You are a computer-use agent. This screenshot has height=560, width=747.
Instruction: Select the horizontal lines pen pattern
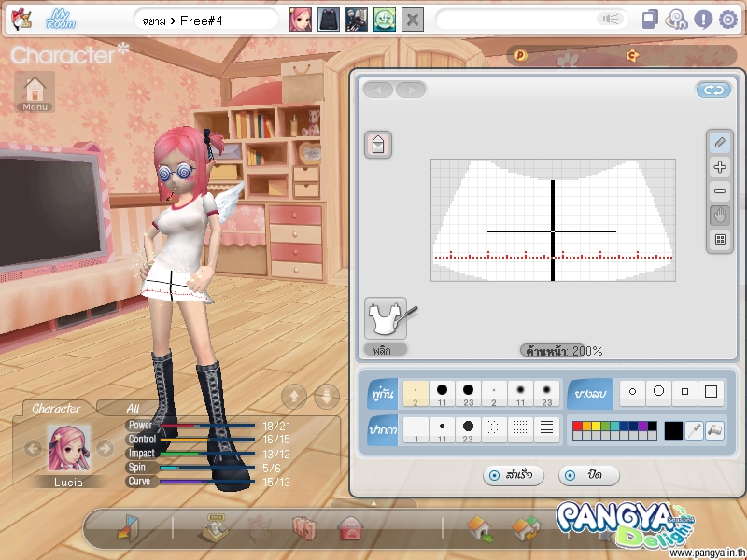[x=546, y=430]
